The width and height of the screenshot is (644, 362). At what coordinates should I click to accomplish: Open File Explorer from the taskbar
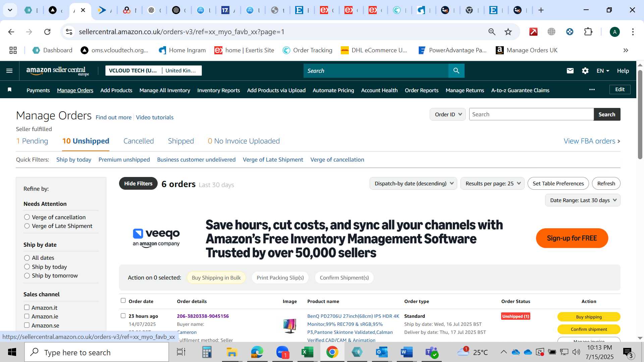click(x=232, y=352)
